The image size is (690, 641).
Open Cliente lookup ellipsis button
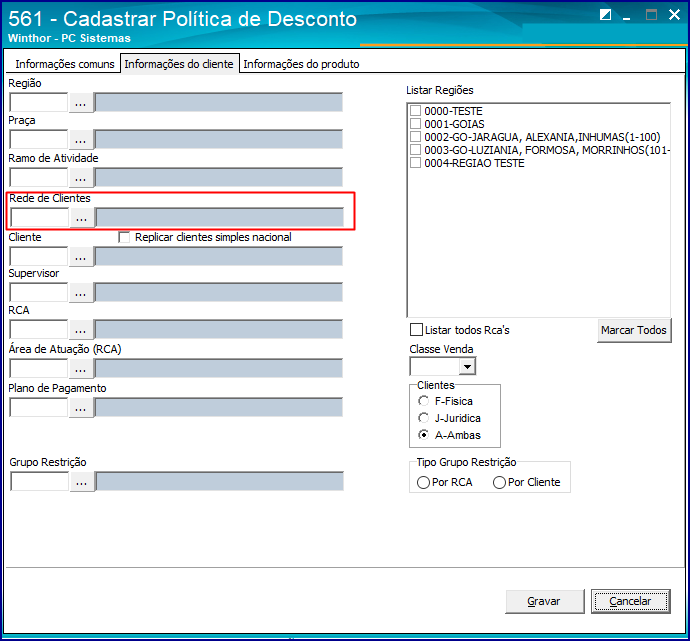pos(81,256)
